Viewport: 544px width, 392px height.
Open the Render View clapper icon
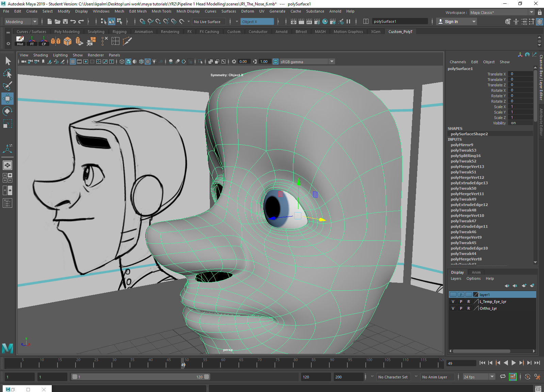tap(294, 21)
